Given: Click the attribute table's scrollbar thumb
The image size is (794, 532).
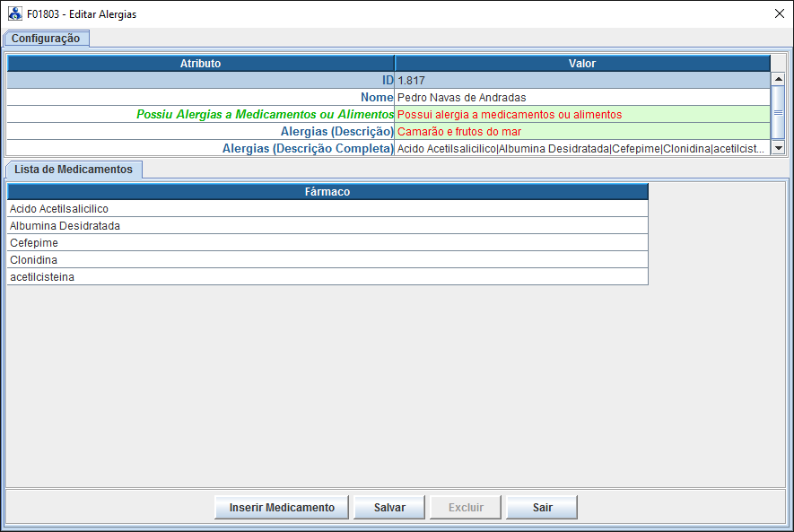Looking at the screenshot, I should point(778,112).
